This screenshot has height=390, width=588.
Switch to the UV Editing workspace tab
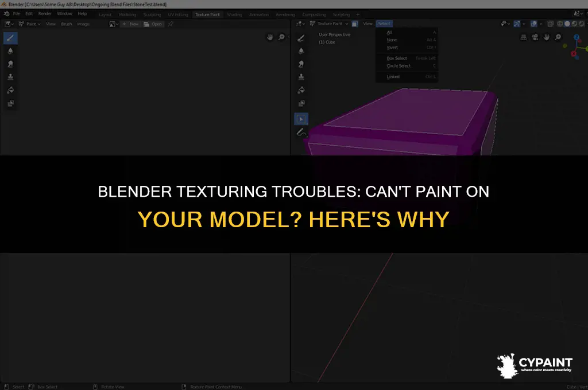pos(178,14)
